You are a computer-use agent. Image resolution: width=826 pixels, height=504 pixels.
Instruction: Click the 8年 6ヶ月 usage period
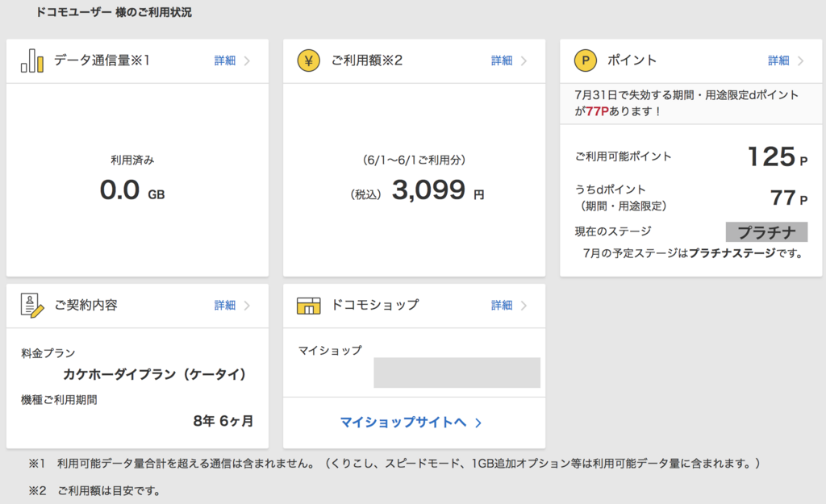coord(223,421)
